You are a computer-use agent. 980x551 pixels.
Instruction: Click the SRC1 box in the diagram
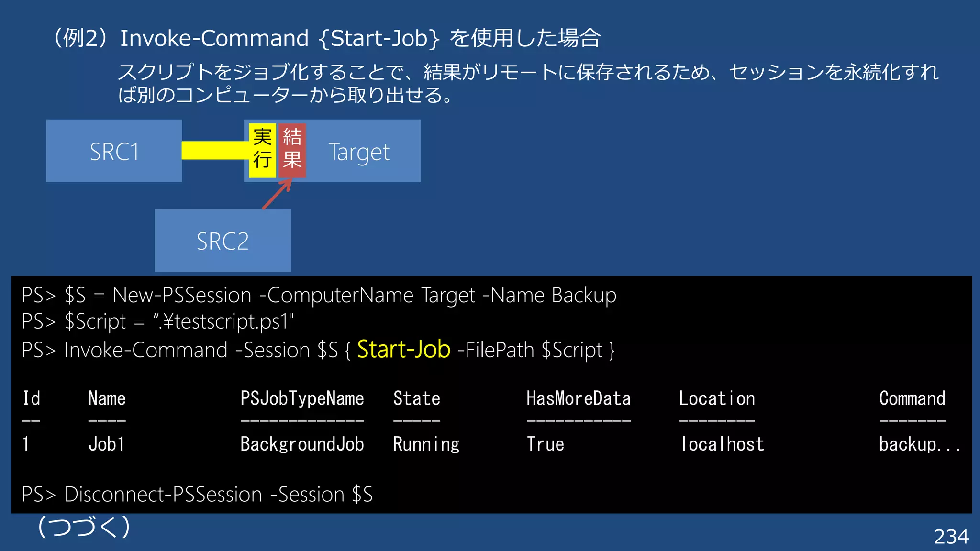pos(114,151)
